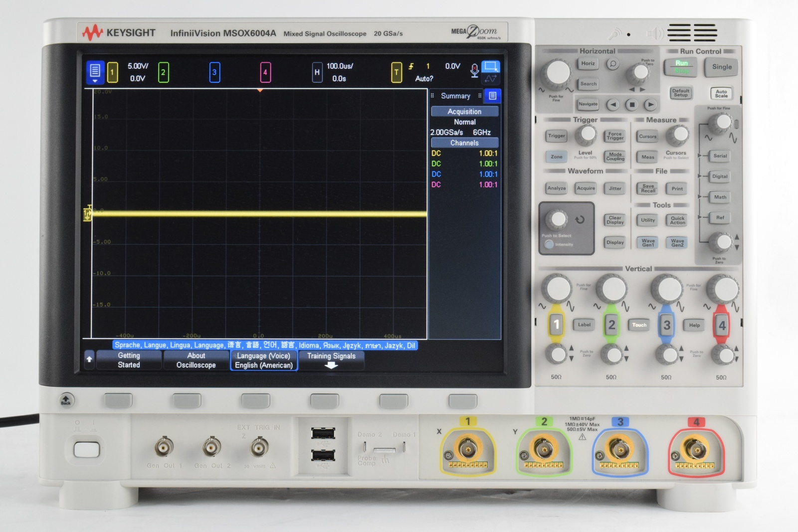Click the channel 1 ground marker
This screenshot has height=532, width=798.
tap(88, 214)
